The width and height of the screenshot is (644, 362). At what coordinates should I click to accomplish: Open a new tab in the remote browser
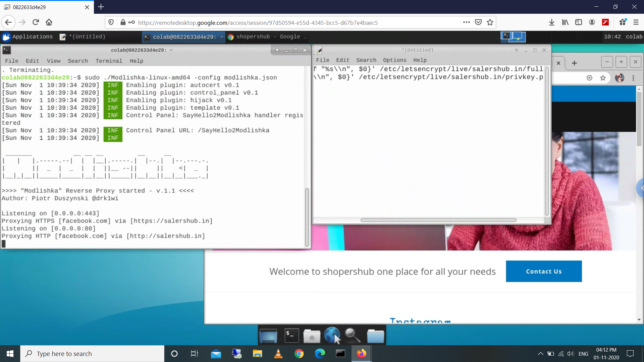[x=575, y=63]
